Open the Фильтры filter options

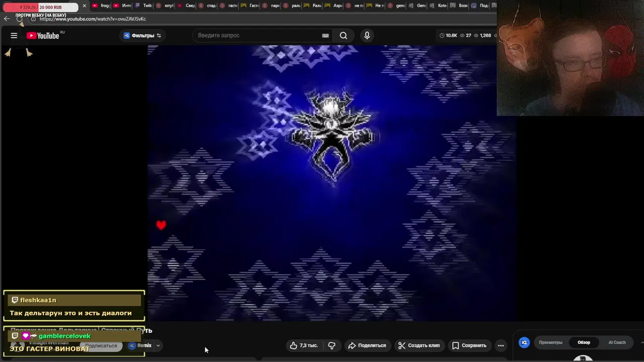tap(142, 36)
